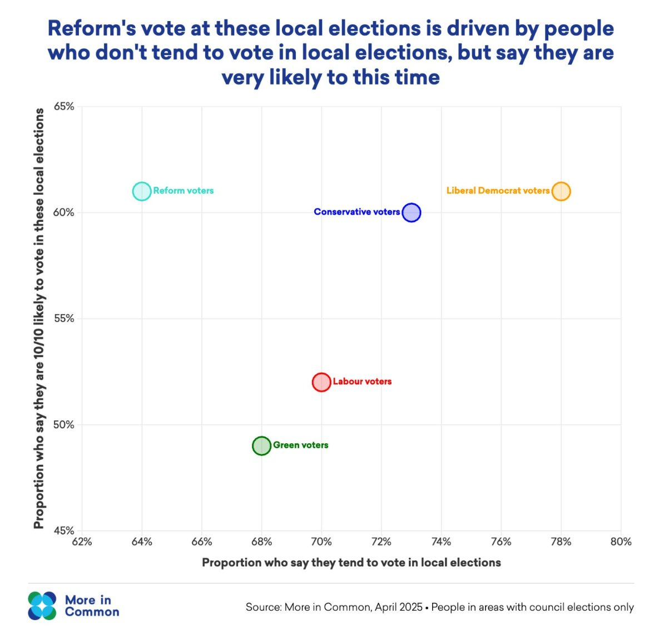Screen dimensions: 654x644
Task: Select the Conservative voters blue circle
Action: coord(411,212)
